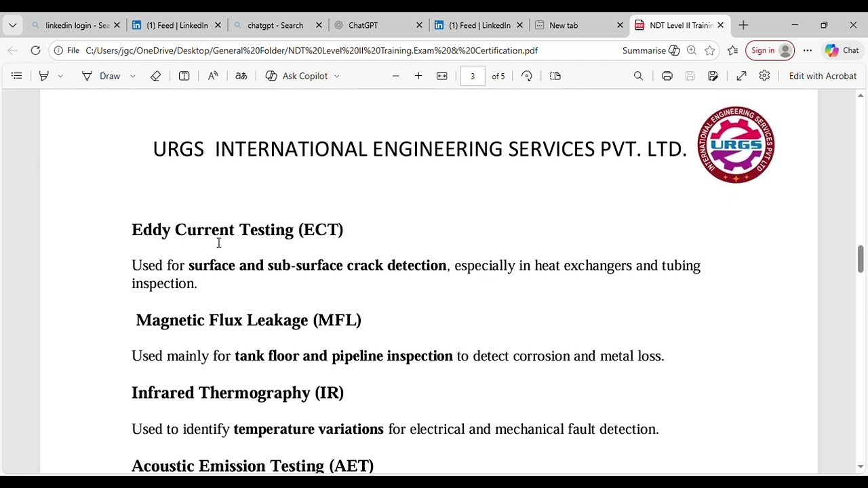Switch to the linkedin login search tab
The image size is (868, 488).
(75, 25)
